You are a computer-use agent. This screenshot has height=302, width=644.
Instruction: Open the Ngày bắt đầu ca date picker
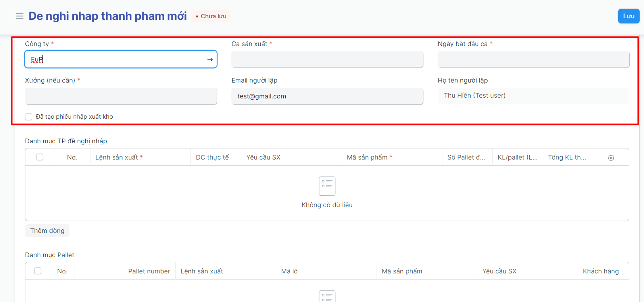tap(533, 60)
